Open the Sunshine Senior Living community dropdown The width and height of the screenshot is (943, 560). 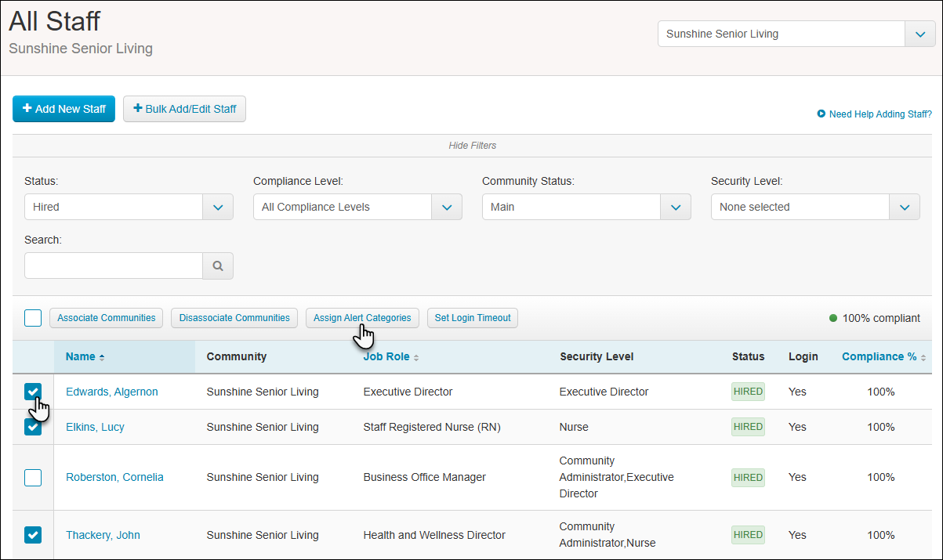point(796,34)
